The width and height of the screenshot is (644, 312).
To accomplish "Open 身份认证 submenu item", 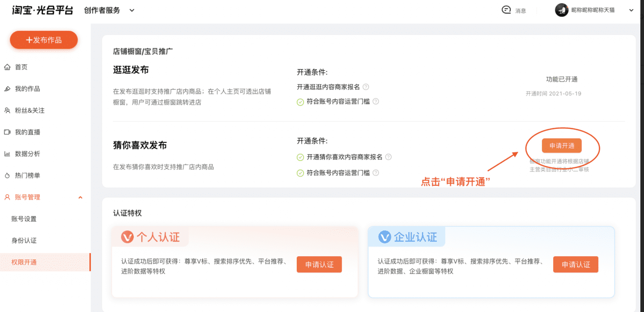I will coord(24,241).
